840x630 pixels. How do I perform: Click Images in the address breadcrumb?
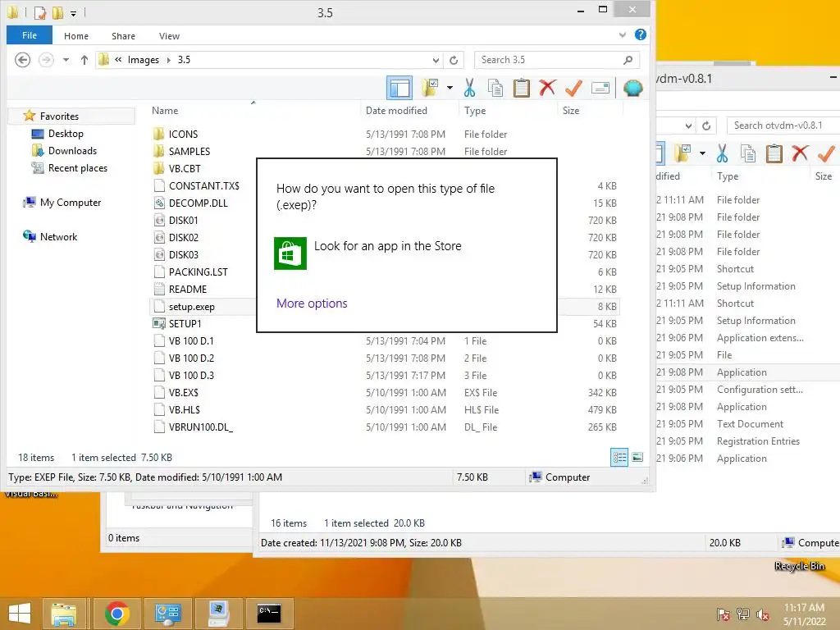tap(143, 60)
